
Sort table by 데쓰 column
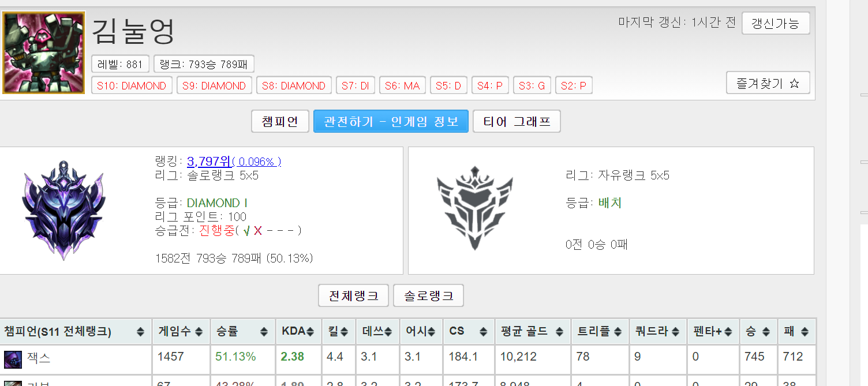[x=378, y=332]
